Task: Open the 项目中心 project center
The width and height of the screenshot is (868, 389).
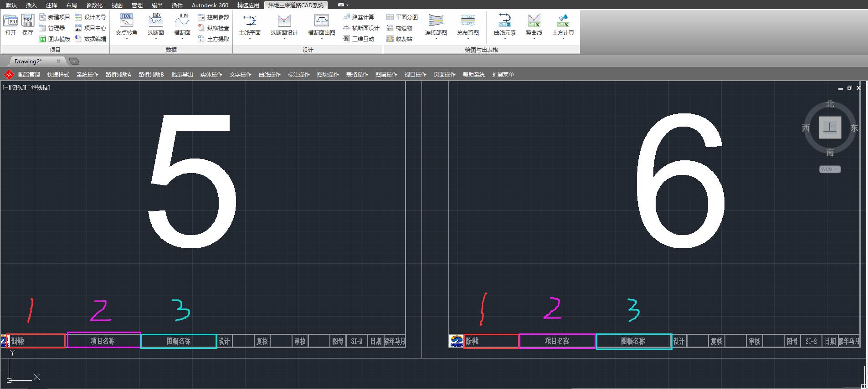Action: (x=90, y=28)
